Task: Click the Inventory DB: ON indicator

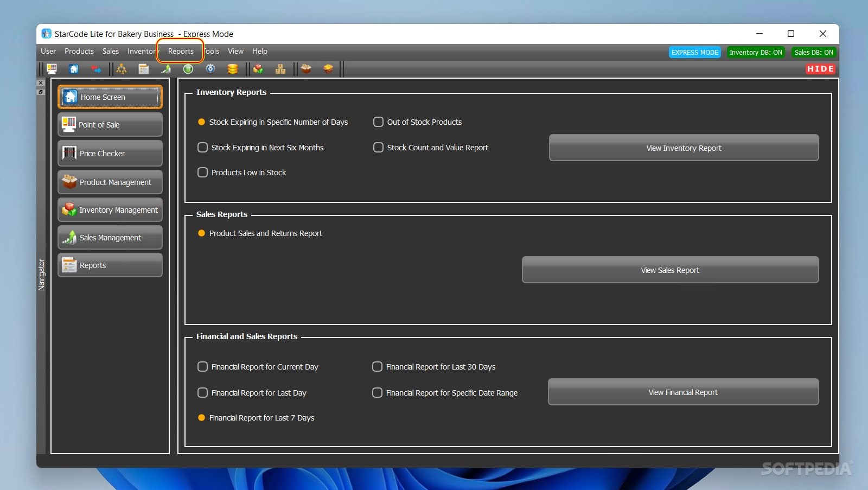Action: pyautogui.click(x=756, y=52)
